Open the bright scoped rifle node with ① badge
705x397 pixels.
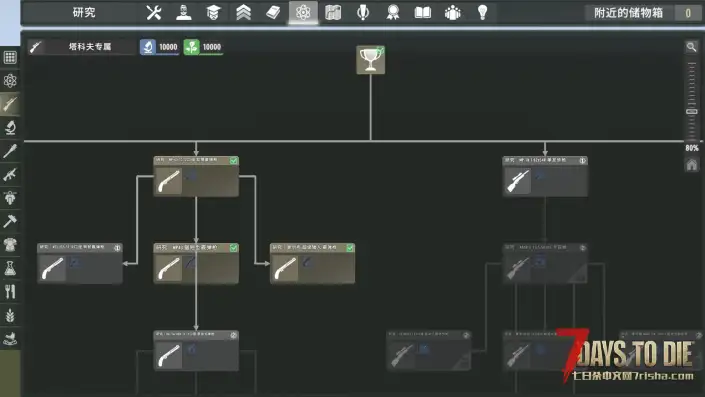545,176
